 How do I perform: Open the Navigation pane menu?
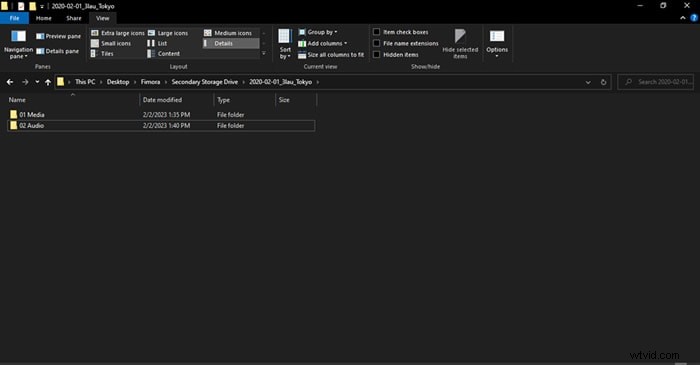tap(18, 45)
